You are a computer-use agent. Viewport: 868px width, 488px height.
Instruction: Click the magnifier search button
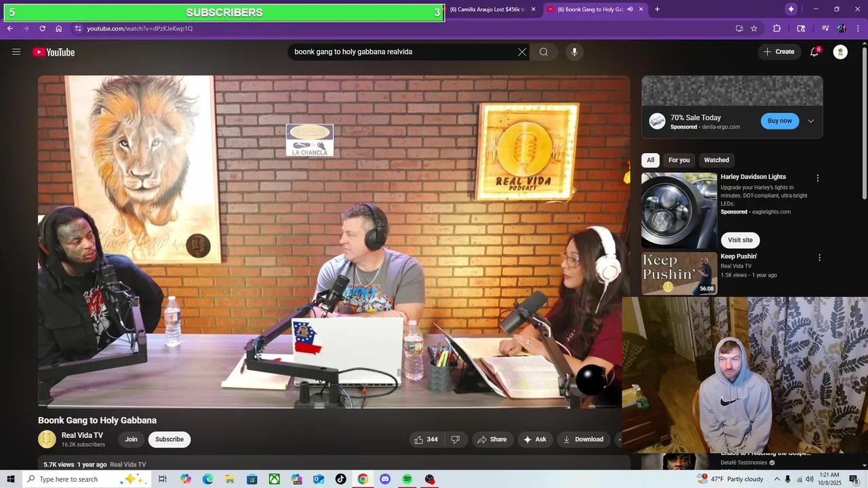pos(544,52)
